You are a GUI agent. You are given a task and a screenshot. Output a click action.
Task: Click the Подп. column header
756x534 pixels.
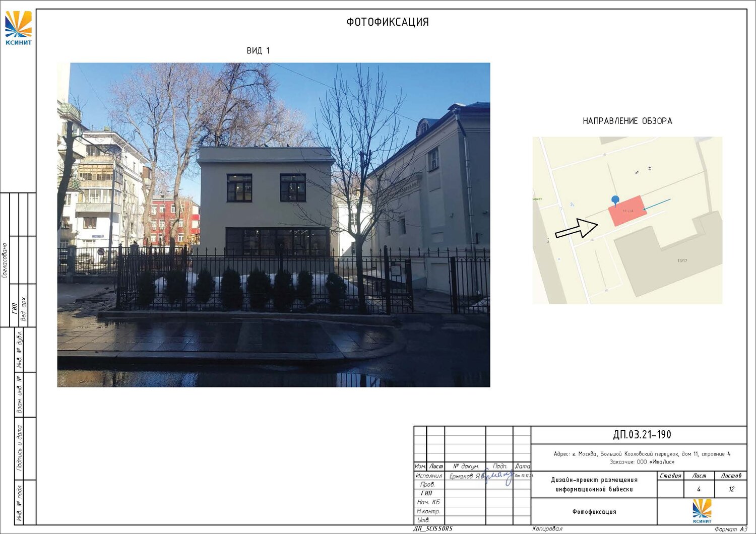pyautogui.click(x=500, y=466)
